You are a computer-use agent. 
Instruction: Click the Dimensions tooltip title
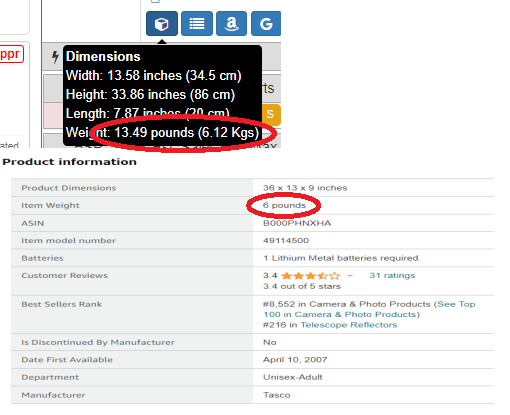103,56
